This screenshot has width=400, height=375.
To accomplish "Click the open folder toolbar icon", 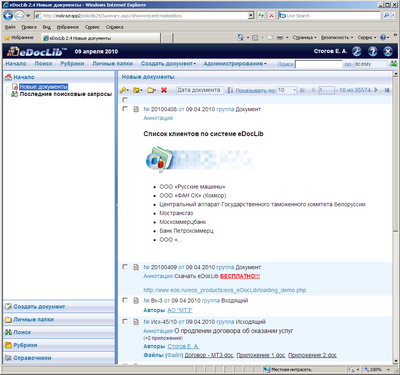I will point(151,90).
